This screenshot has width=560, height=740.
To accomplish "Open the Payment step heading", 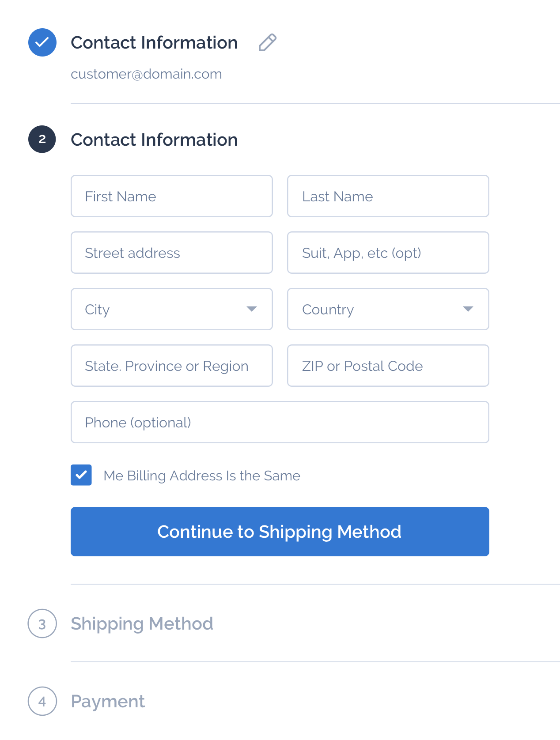I will click(x=108, y=701).
